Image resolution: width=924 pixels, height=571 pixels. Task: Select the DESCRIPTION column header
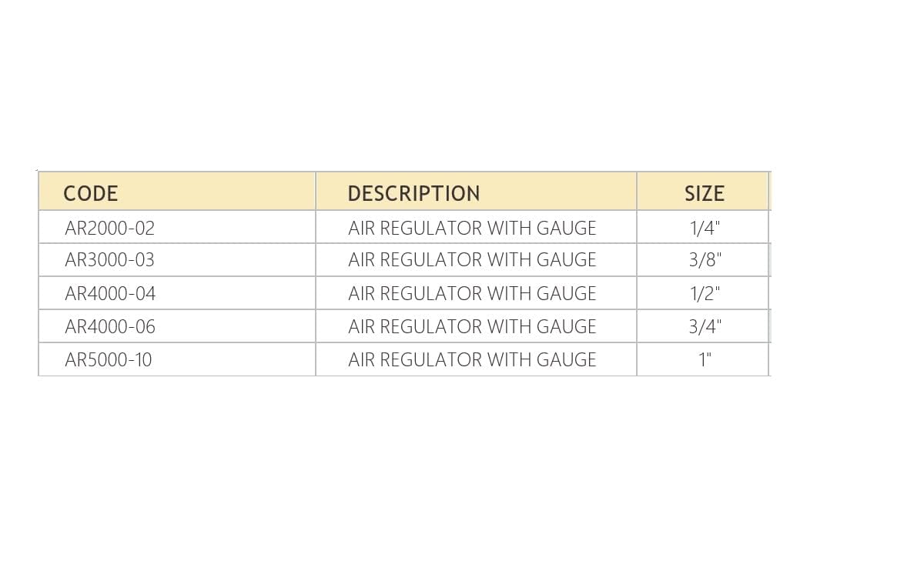pos(413,192)
